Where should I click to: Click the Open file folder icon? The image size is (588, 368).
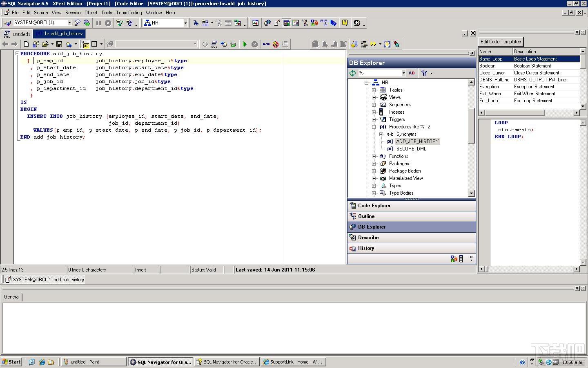(x=45, y=44)
